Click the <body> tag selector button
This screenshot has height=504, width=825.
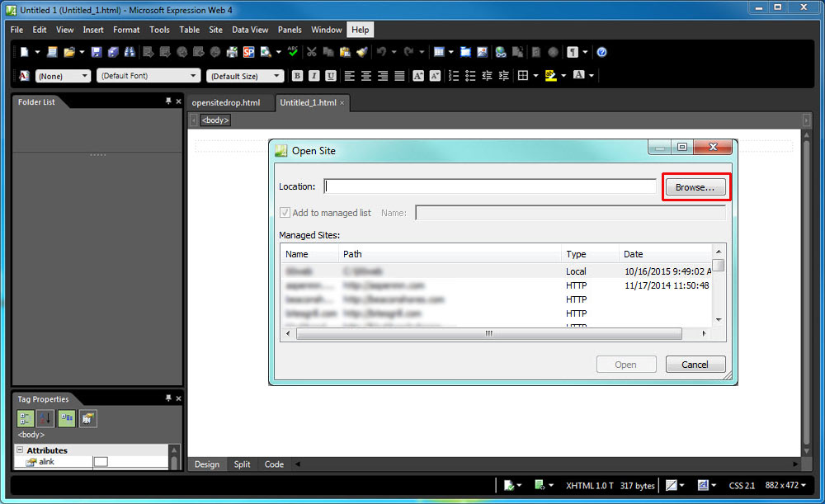tap(215, 120)
